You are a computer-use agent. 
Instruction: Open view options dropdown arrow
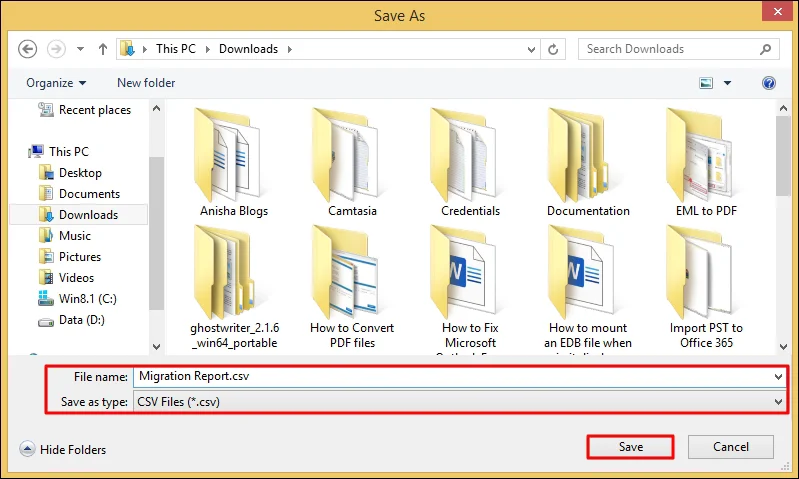[x=728, y=83]
